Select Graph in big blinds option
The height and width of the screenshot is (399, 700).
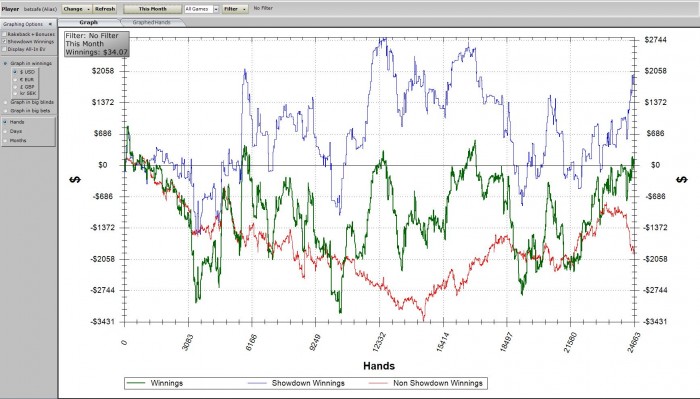5,102
